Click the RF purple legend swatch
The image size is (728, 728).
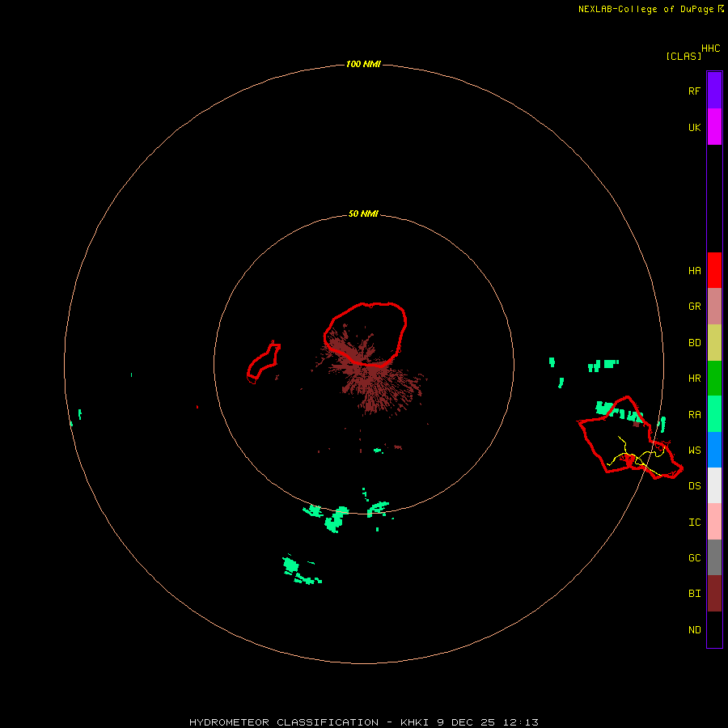pos(714,91)
